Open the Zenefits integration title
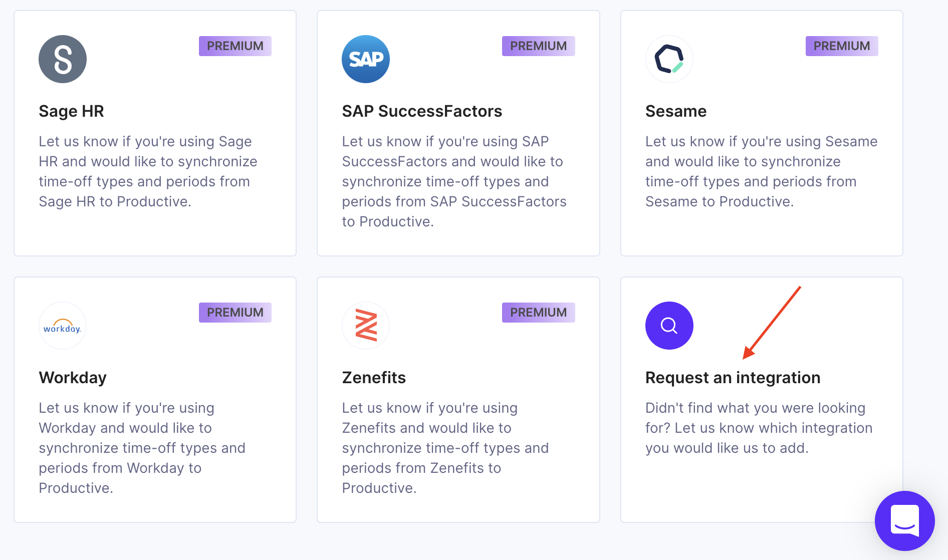 pos(374,378)
